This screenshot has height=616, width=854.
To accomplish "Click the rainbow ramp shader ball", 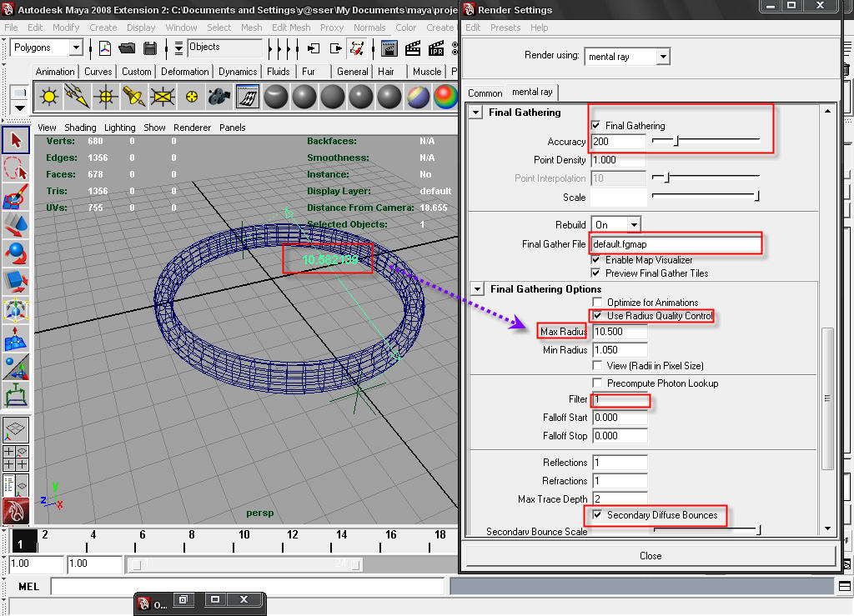I will (x=445, y=97).
